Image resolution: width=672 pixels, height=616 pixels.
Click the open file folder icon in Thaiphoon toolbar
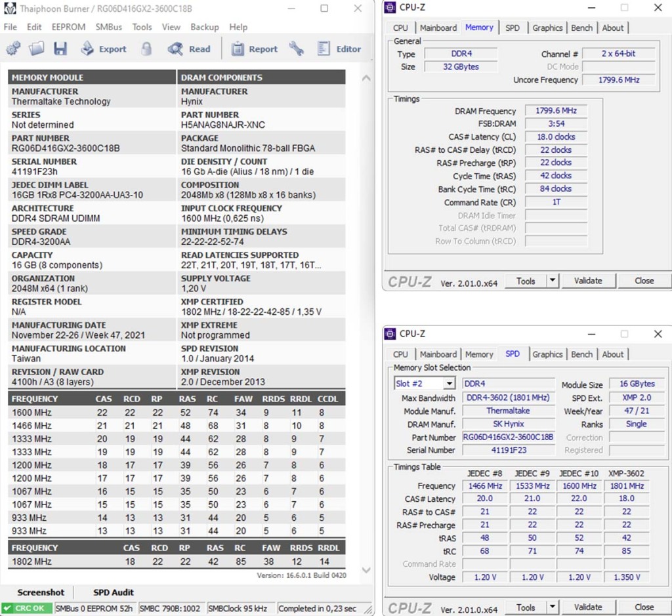(37, 49)
